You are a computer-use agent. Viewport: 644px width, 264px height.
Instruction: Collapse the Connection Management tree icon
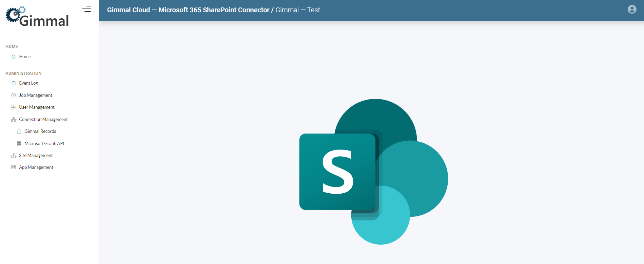click(14, 120)
